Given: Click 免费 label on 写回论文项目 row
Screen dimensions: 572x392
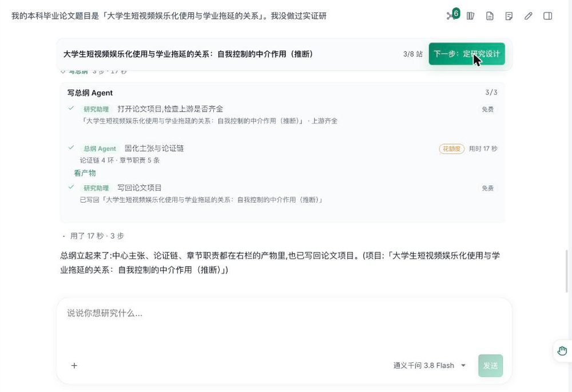Looking at the screenshot, I should tap(488, 188).
